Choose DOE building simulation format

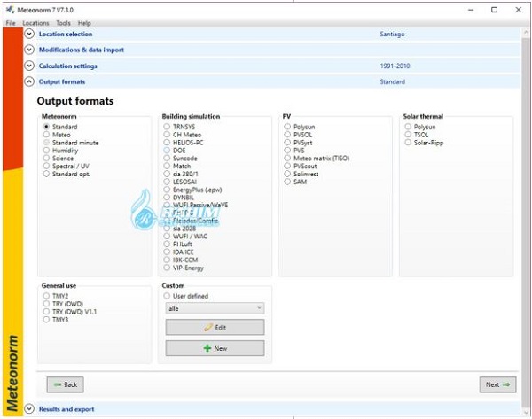(x=167, y=151)
